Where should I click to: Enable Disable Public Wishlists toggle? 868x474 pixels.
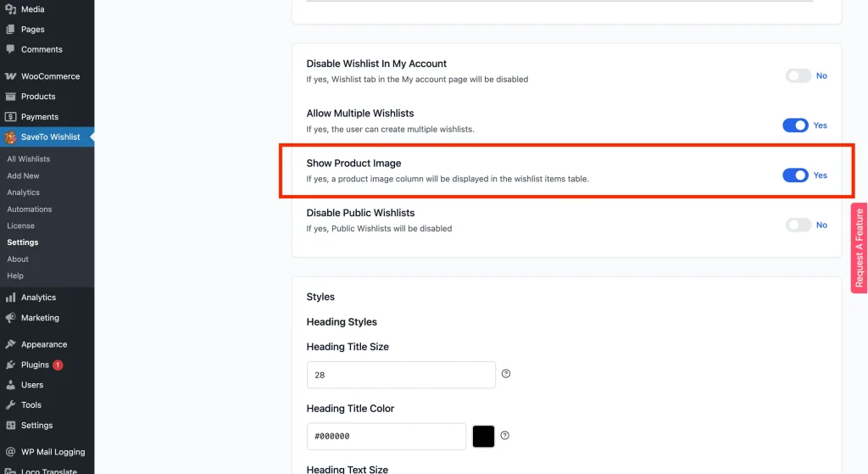pos(798,225)
